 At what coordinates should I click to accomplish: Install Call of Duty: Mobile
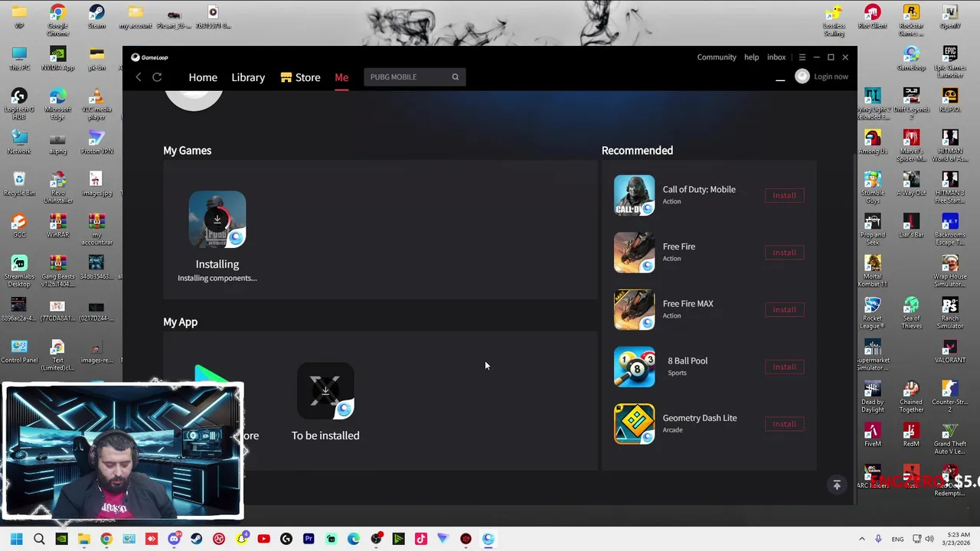click(x=784, y=195)
